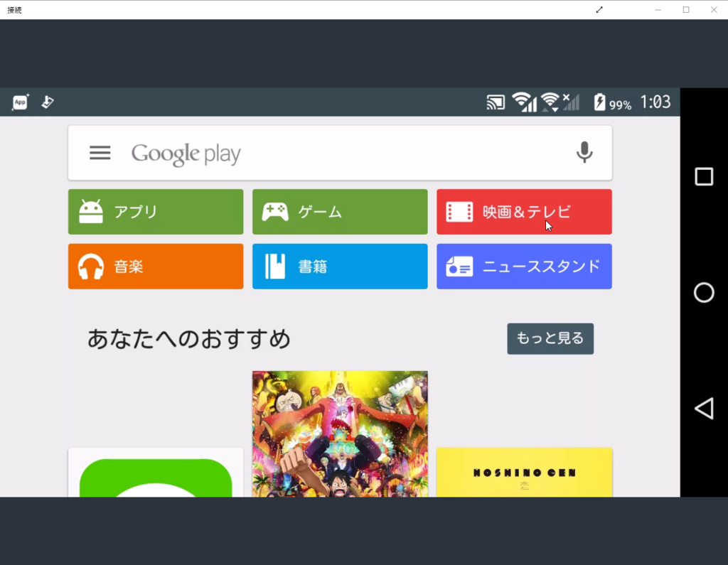The height and width of the screenshot is (565, 728).
Task: Open the 映画&テレビ category
Action: [x=524, y=212]
